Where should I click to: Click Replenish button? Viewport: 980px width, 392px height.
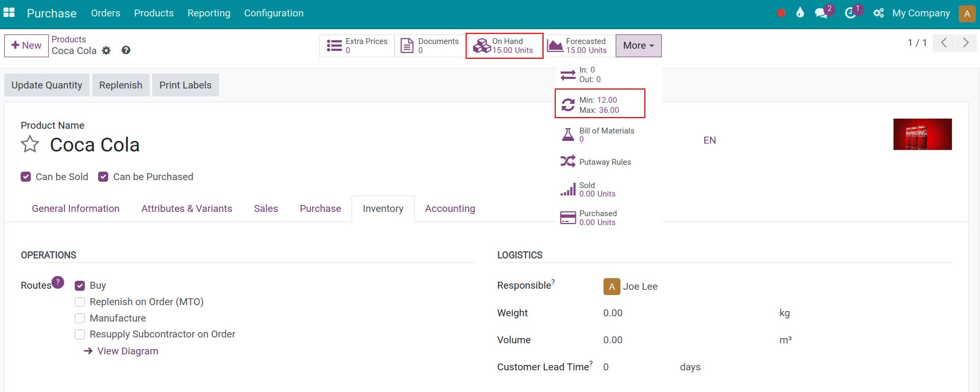[121, 85]
